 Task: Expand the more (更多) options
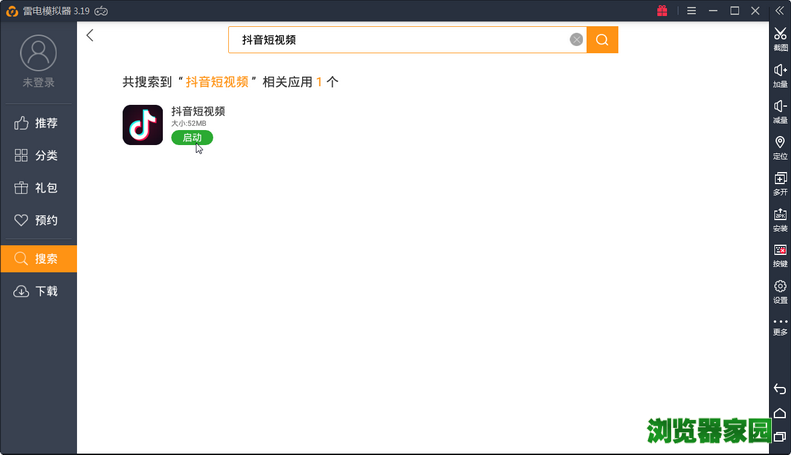(780, 324)
